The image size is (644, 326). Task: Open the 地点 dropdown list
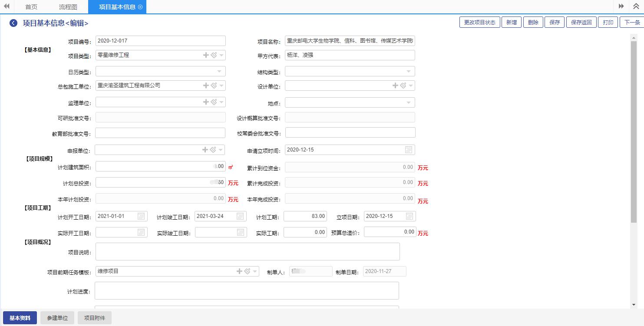409,102
